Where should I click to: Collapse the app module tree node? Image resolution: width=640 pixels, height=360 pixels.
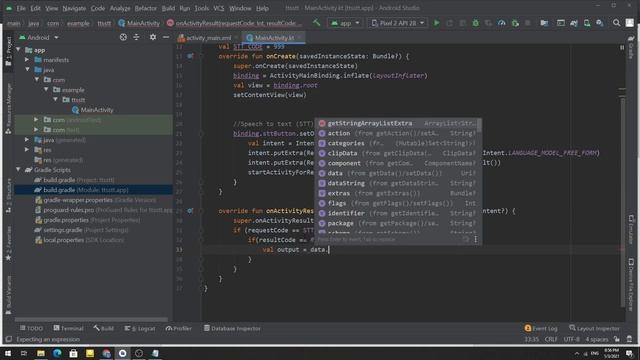(18, 50)
